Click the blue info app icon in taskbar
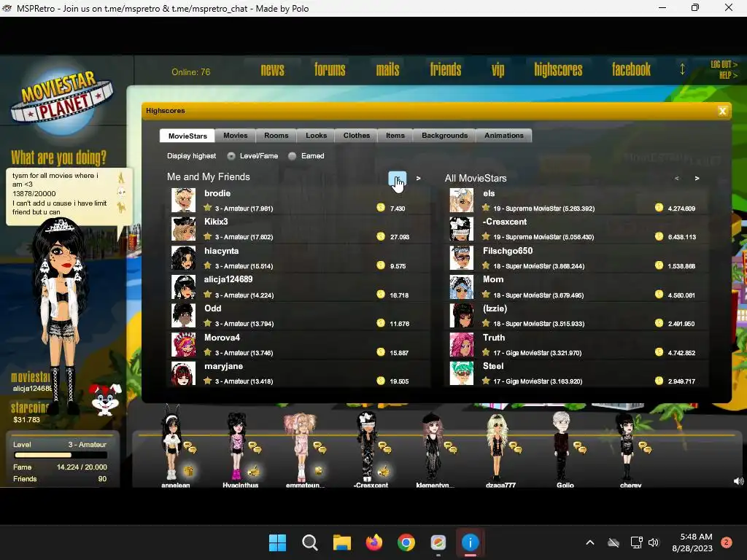The height and width of the screenshot is (560, 747). pos(471,542)
